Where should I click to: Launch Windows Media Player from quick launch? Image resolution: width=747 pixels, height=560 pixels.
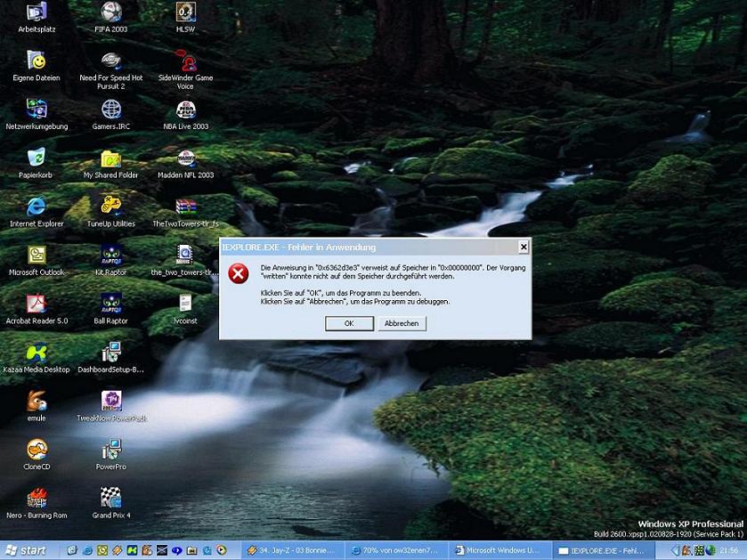tap(222, 550)
